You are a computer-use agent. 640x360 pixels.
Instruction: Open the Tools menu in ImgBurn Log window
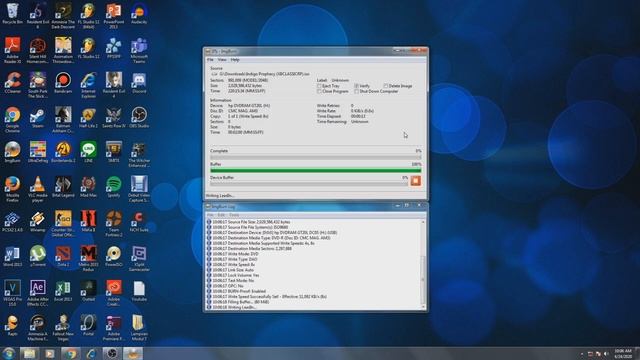pyautogui.click(x=234, y=215)
